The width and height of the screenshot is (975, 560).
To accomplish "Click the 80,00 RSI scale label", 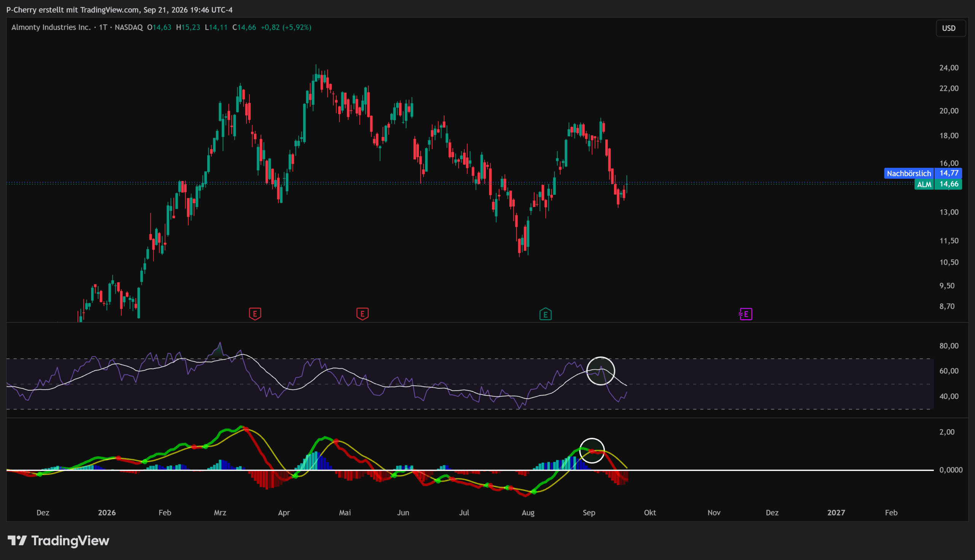I will coord(949,346).
